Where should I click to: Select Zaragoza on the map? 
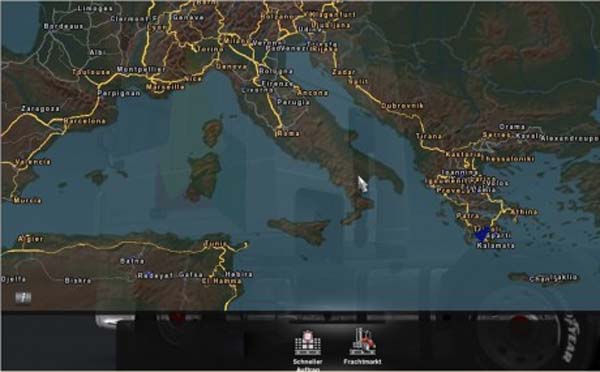40,109
